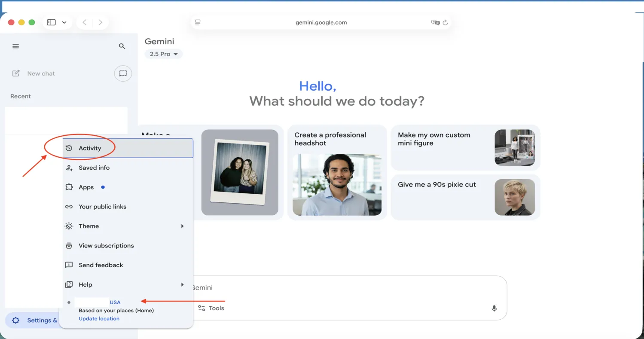Open the temporary chat dashed-square icon
Screen dimensions: 644x339
123,73
